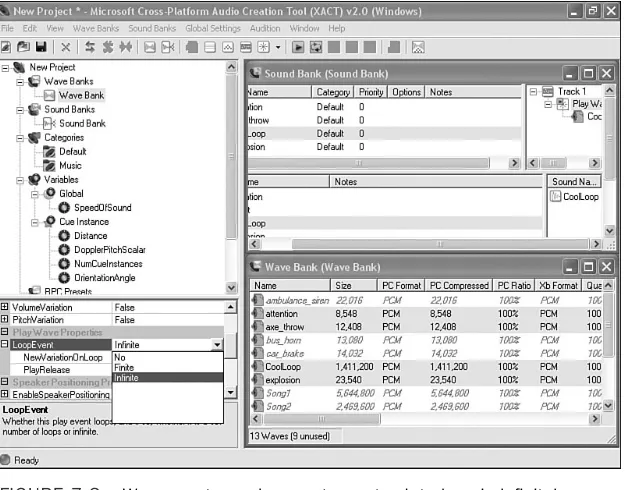Open the Help menu
626x490 pixels.
pyautogui.click(x=337, y=28)
